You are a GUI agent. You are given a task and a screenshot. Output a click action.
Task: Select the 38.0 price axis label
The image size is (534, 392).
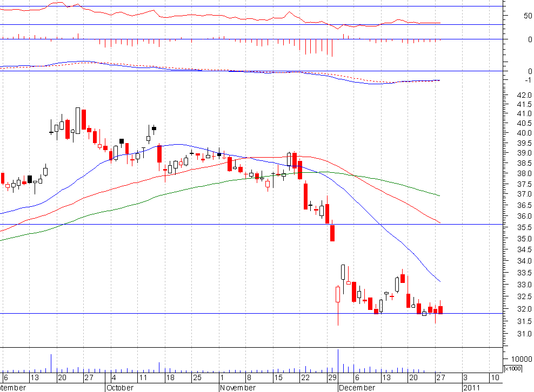pyautogui.click(x=524, y=173)
